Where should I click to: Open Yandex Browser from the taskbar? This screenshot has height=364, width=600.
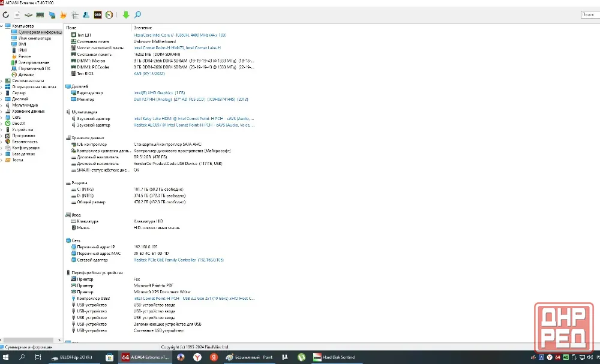197,357
